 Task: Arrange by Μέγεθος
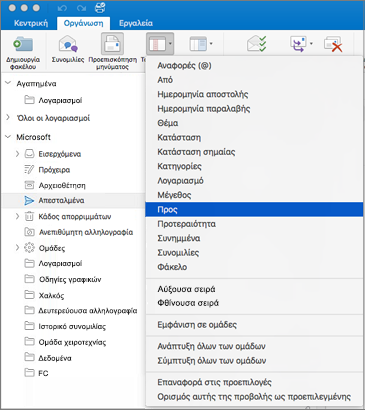tap(254, 195)
